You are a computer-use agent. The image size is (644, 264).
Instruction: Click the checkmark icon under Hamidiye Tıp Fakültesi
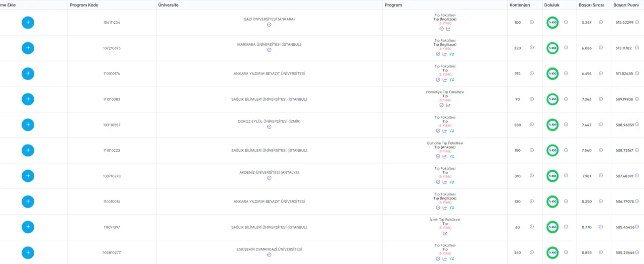(441, 105)
